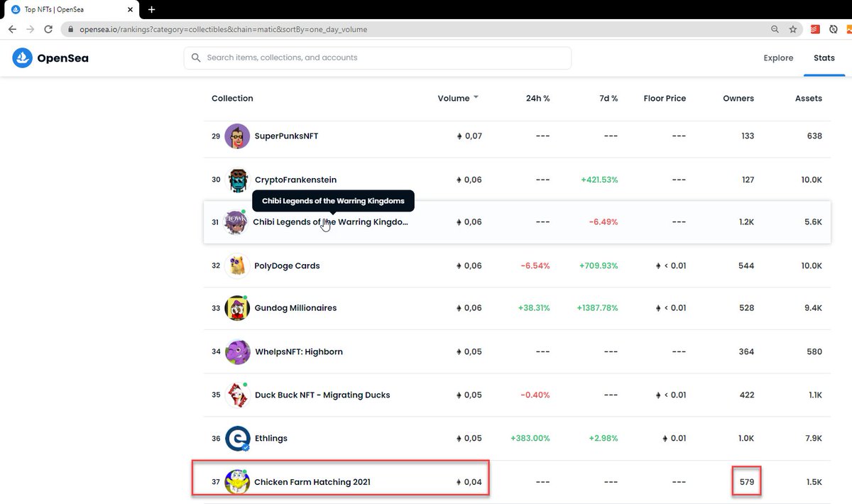This screenshot has height=504, width=852.
Task: Bookmark this page with the star
Action: [x=793, y=29]
